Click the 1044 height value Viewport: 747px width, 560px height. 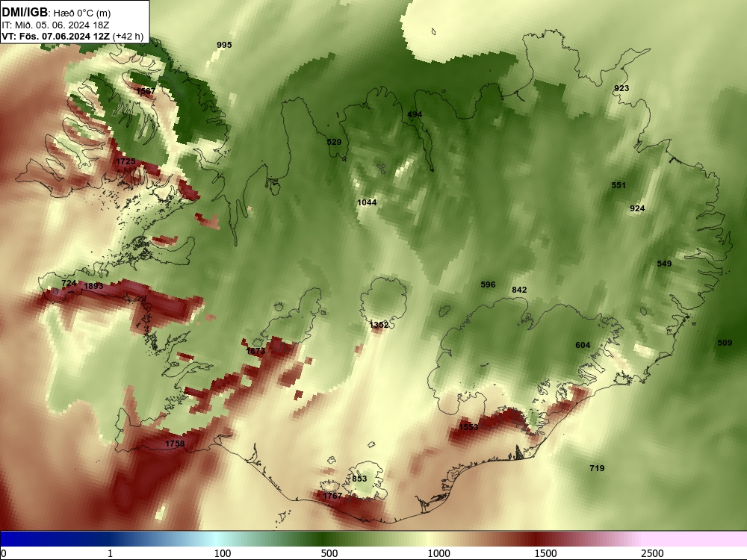[367, 202]
